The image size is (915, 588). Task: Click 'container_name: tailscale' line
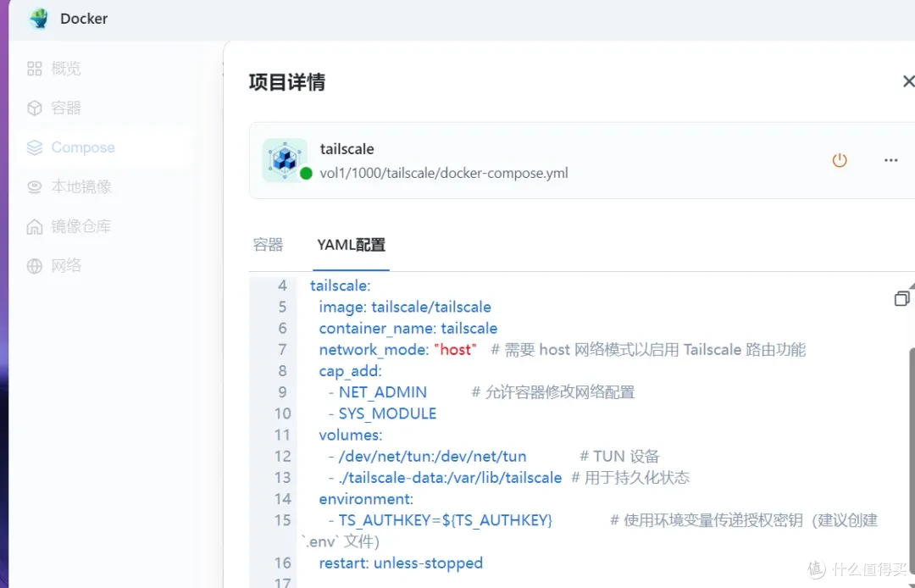tap(408, 329)
